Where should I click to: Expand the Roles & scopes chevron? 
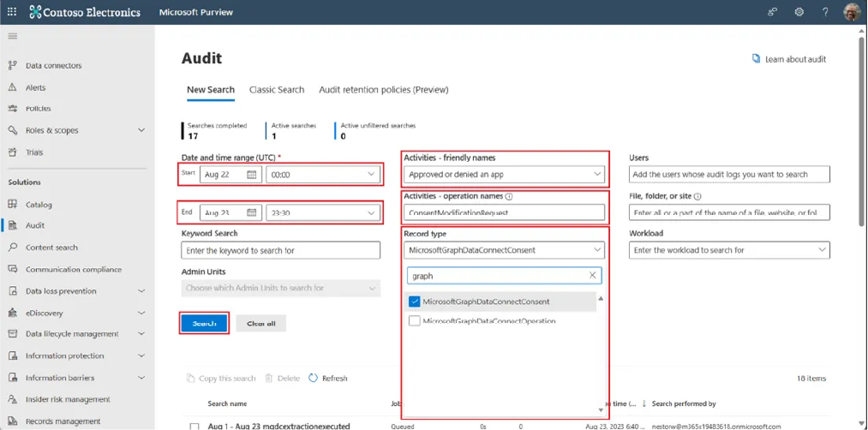tap(141, 130)
